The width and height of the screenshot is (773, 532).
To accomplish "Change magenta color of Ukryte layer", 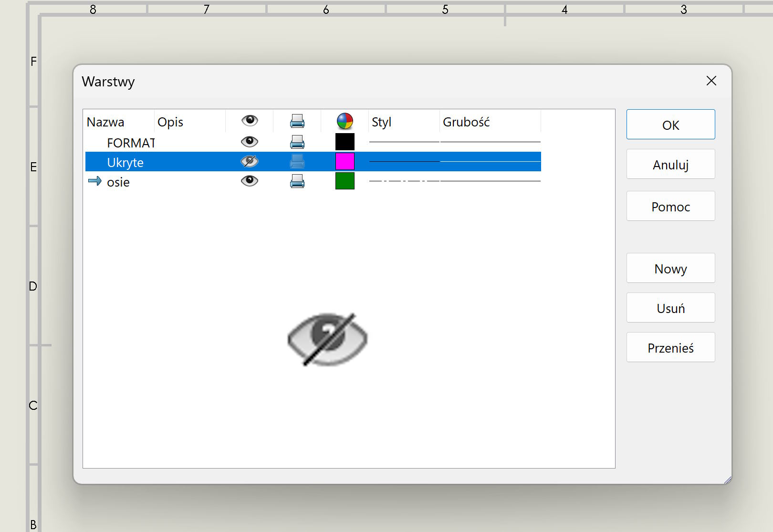I will click(x=345, y=162).
